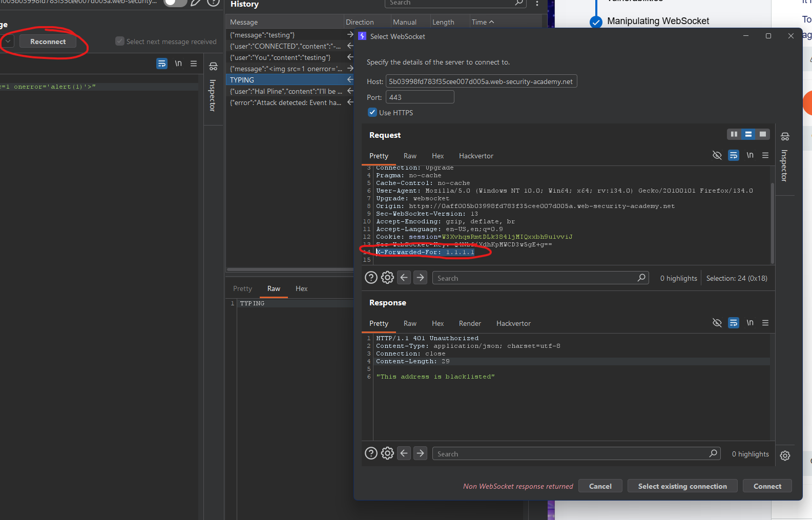Toggle Select next message received checkbox
812x520 pixels.
click(x=120, y=41)
